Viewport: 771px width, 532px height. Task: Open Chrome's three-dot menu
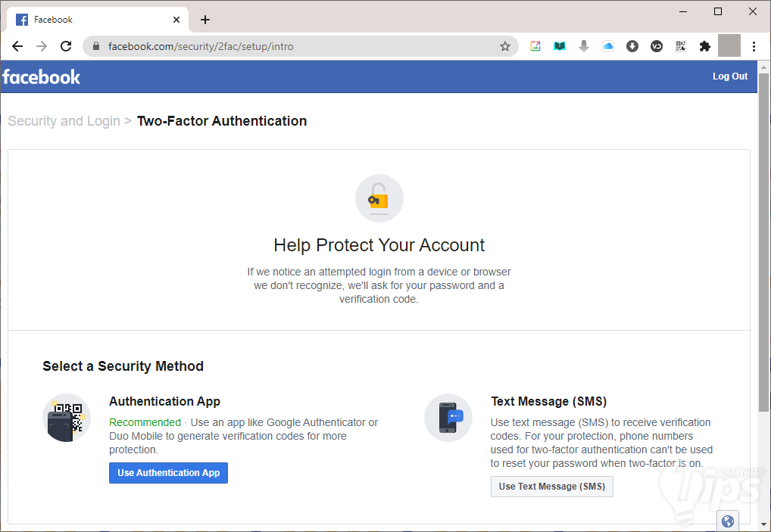tap(754, 46)
